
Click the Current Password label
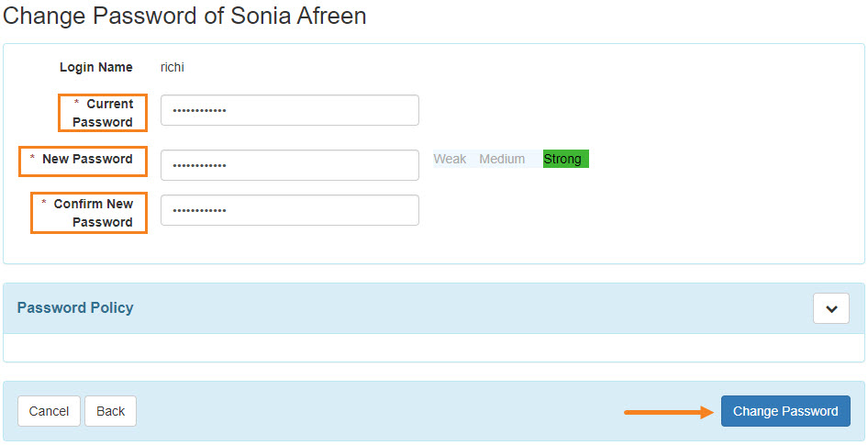pos(104,113)
